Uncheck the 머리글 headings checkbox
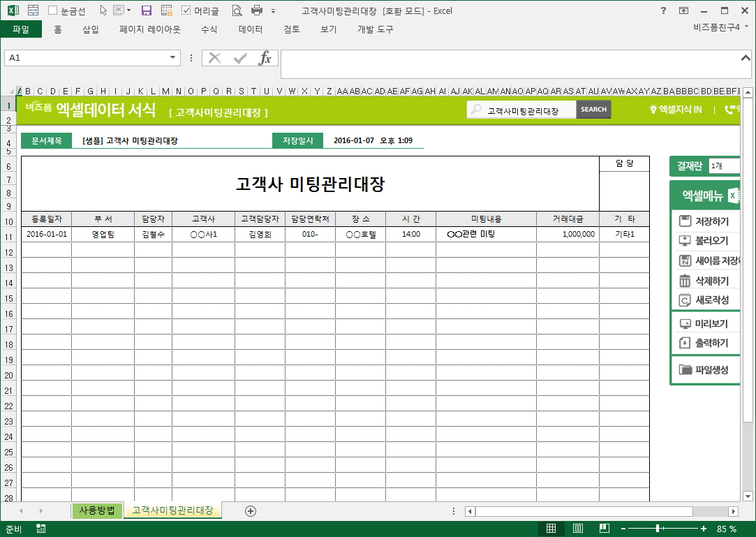The height and width of the screenshot is (537, 756). (186, 10)
